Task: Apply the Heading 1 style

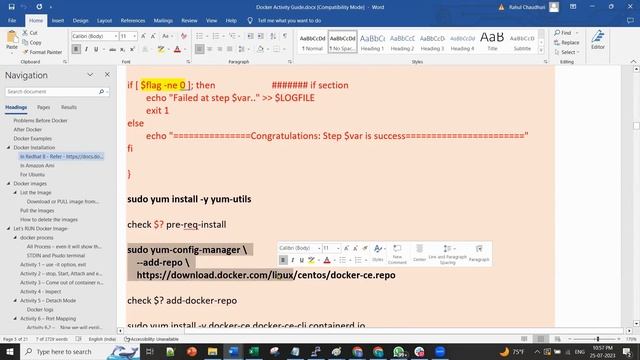Action: (x=372, y=42)
